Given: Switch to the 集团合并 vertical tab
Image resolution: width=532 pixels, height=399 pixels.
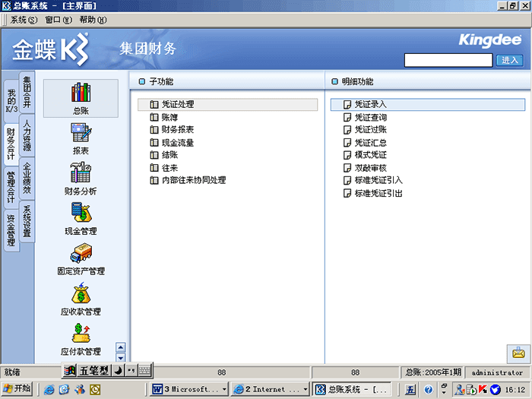Looking at the screenshot, I should point(27,92).
